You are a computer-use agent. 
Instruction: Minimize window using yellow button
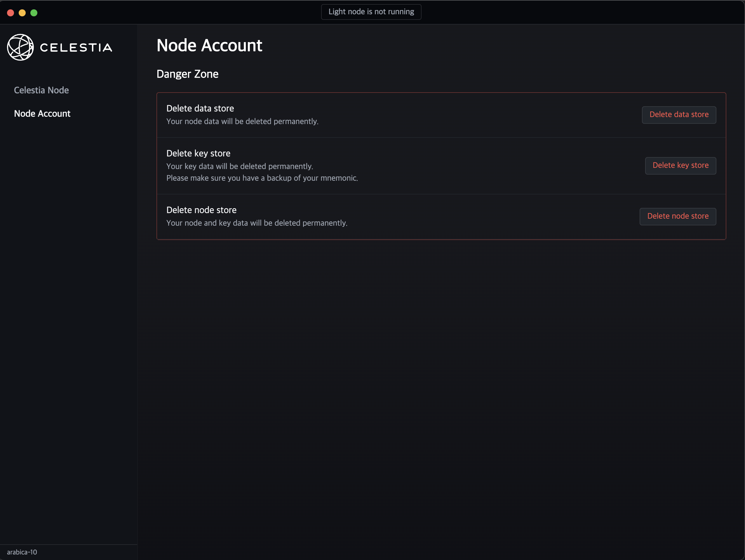[x=22, y=13]
